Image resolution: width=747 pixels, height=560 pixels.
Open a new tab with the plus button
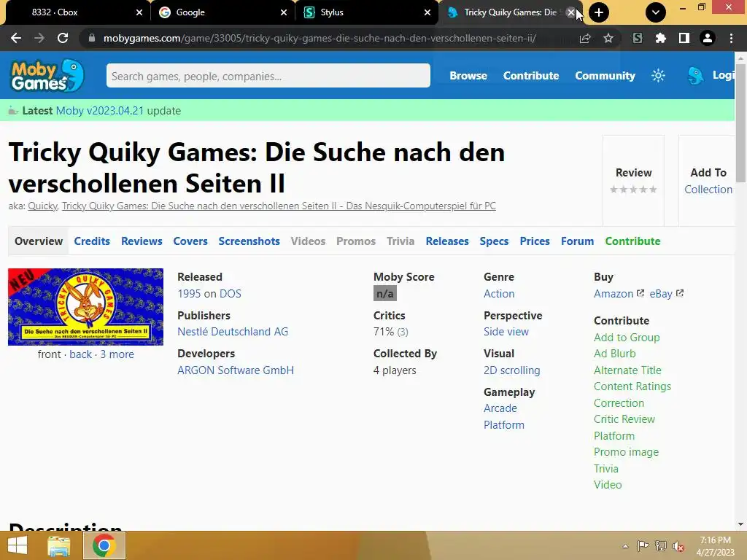coord(599,12)
